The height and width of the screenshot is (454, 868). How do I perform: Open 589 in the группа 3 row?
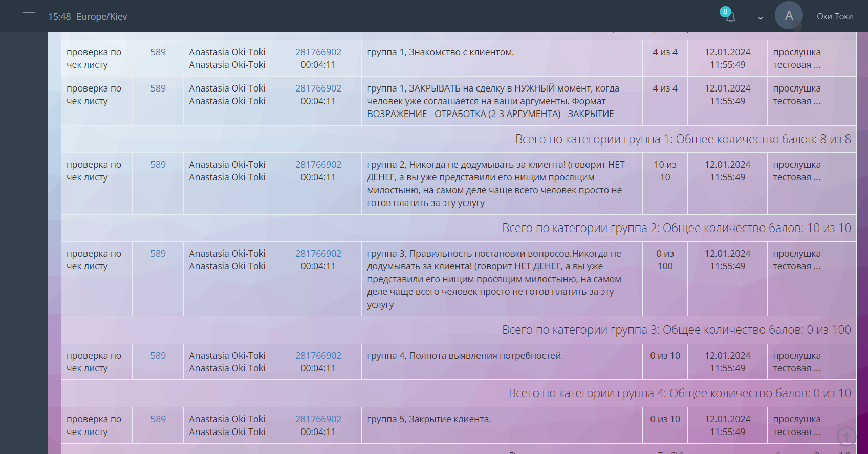(158, 254)
